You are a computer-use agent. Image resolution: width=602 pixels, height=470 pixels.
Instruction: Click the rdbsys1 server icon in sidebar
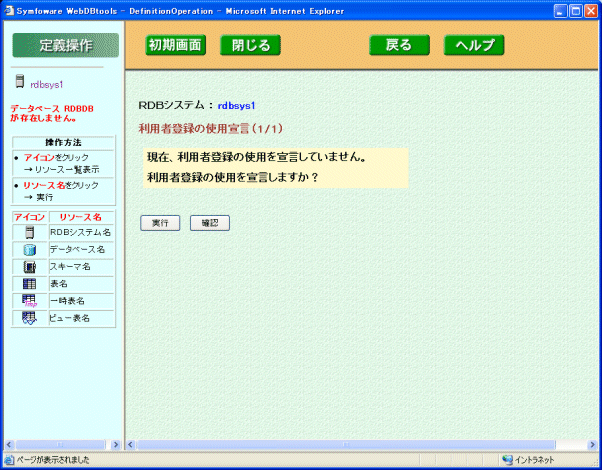(x=19, y=84)
